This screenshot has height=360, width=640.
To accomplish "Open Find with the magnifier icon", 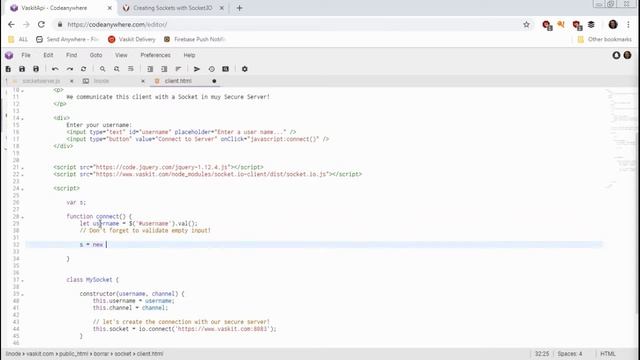I will (x=102, y=69).
